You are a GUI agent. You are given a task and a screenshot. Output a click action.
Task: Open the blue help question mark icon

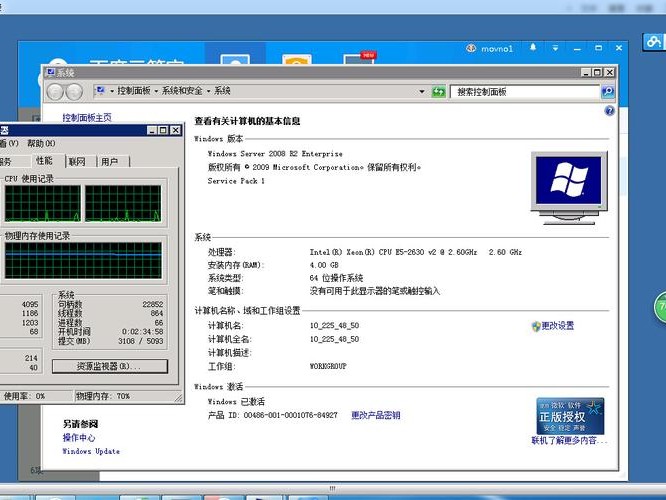[610, 111]
